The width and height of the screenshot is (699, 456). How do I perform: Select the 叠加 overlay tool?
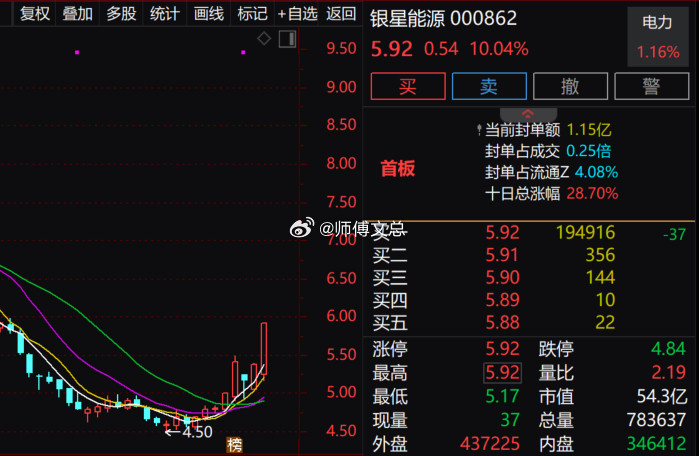tap(78, 14)
